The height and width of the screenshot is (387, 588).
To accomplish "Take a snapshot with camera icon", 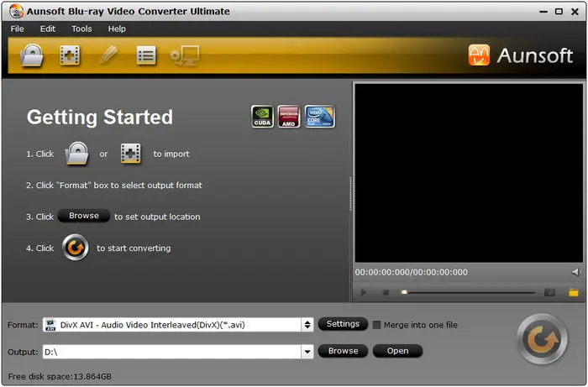I will (549, 292).
